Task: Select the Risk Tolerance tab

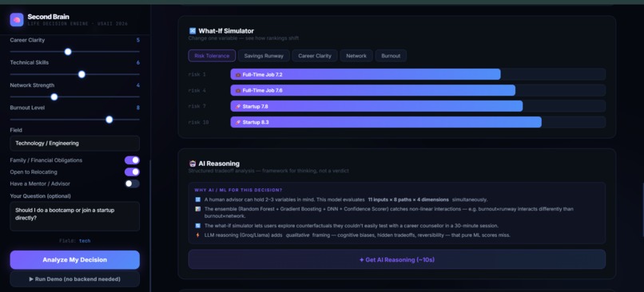Action: 212,56
